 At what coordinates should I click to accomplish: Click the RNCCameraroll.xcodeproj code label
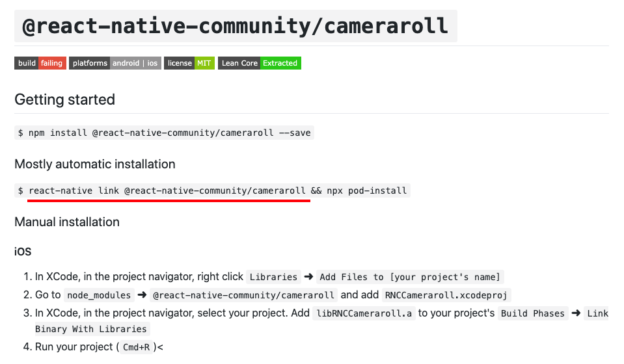(446, 295)
